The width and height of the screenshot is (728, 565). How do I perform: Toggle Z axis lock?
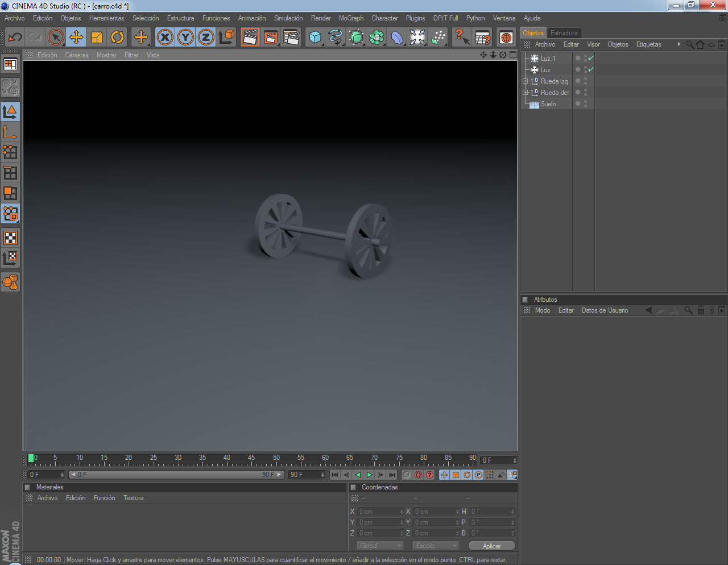[206, 38]
